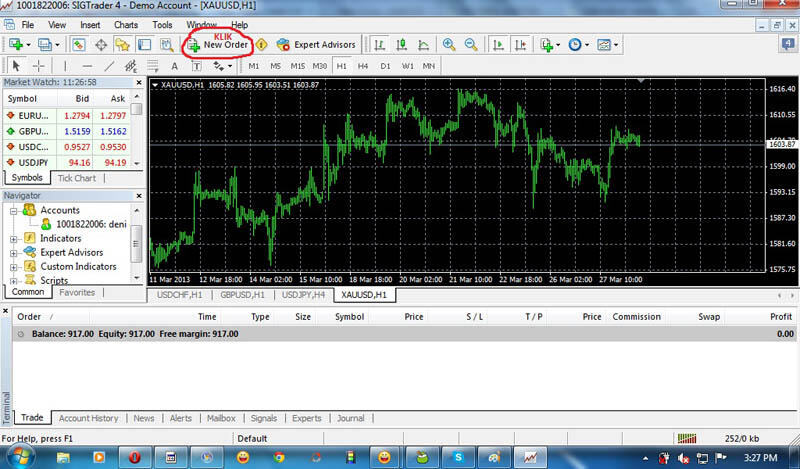
Task: Toggle the Terminal window icon
Action: click(x=145, y=45)
